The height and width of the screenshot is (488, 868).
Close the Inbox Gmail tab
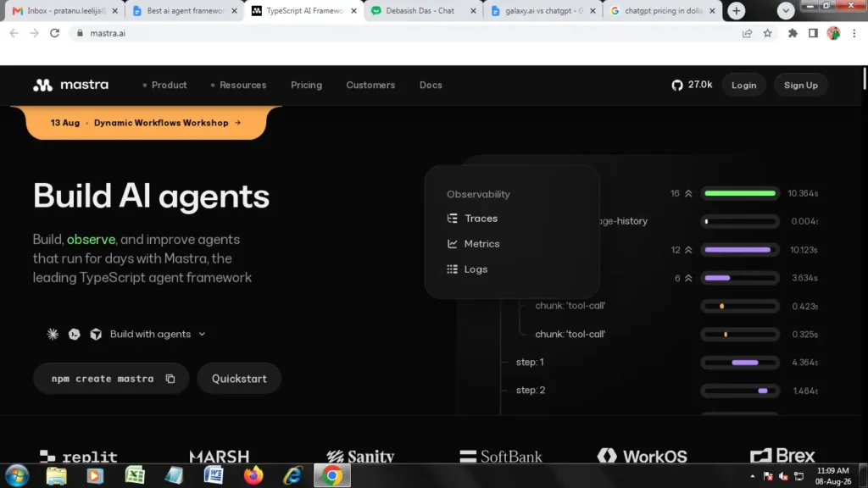coord(114,10)
